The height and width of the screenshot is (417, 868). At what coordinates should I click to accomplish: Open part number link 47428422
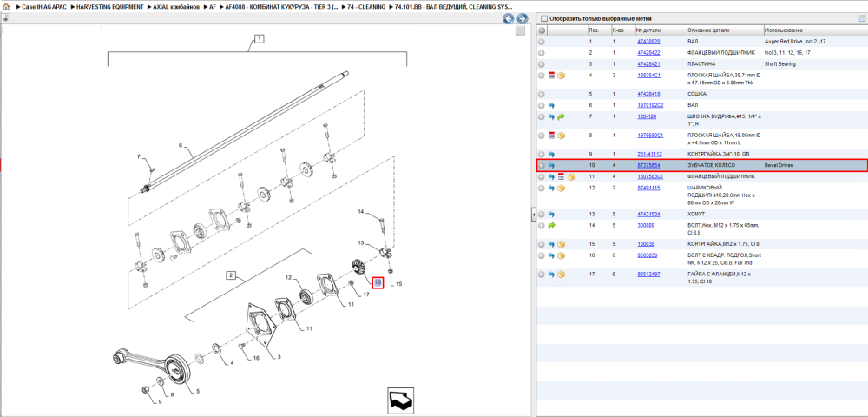point(648,53)
